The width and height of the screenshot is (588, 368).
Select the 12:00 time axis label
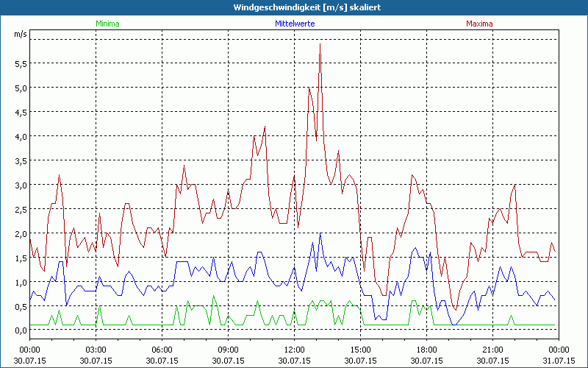click(x=294, y=349)
